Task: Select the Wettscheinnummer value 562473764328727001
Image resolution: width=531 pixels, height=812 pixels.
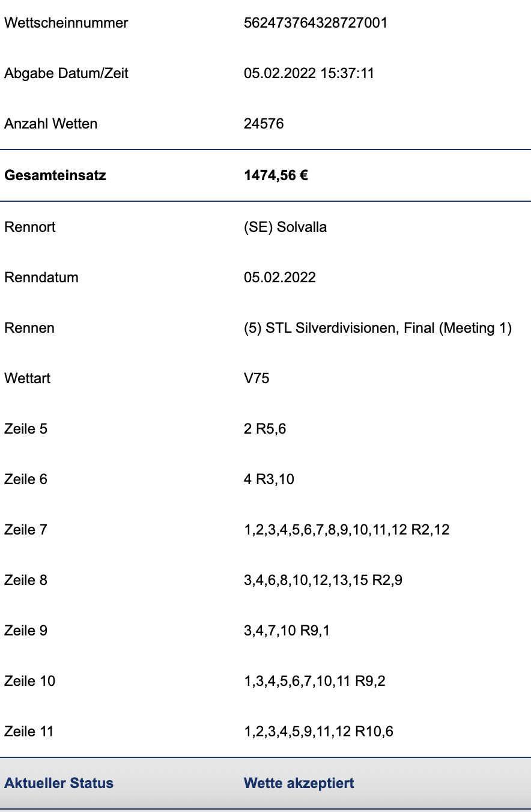Action: coord(315,23)
